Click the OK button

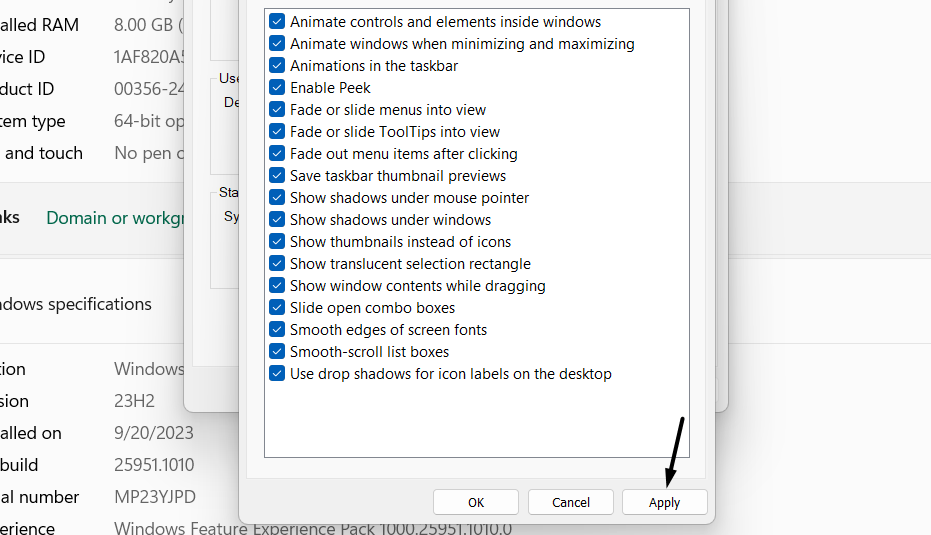[476, 502]
